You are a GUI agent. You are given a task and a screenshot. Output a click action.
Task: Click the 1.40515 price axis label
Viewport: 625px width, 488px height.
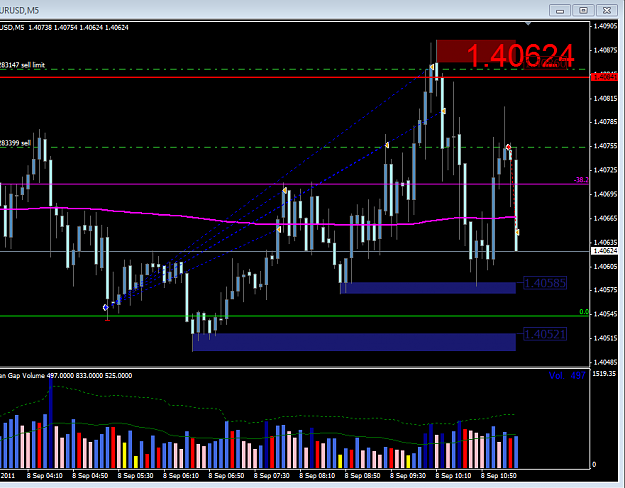[605, 338]
